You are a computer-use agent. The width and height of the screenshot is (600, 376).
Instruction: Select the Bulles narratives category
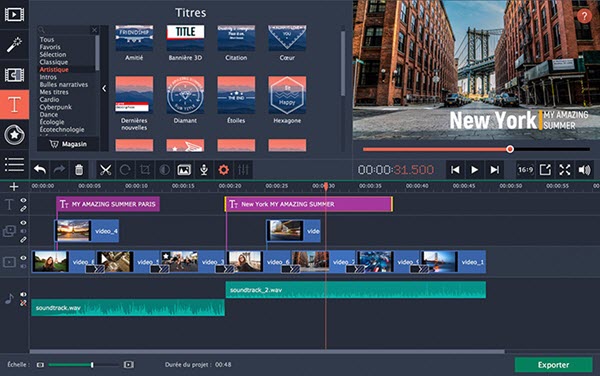click(x=64, y=85)
